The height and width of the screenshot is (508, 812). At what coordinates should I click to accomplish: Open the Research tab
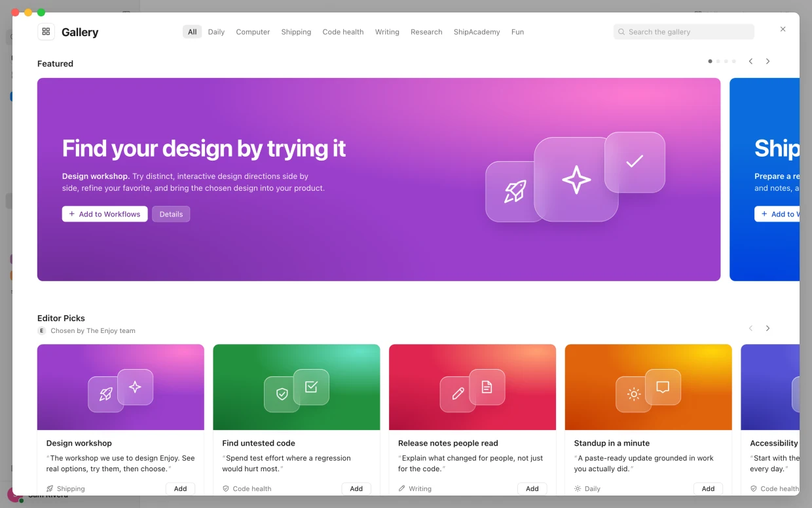click(x=426, y=31)
